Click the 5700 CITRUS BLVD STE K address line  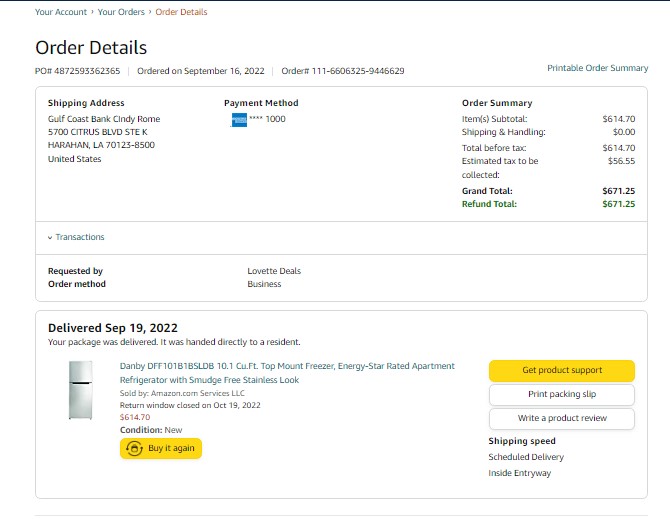(x=98, y=132)
